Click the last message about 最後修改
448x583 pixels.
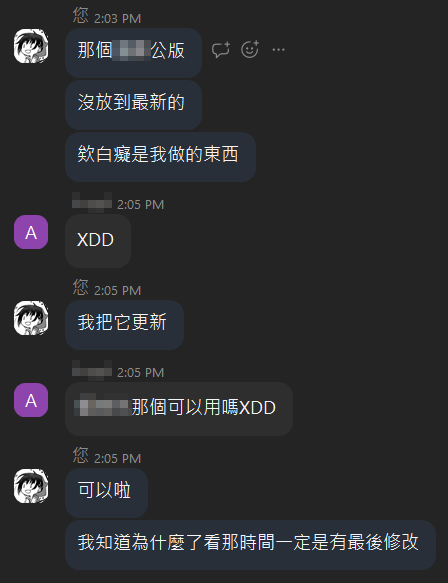pyautogui.click(x=251, y=545)
